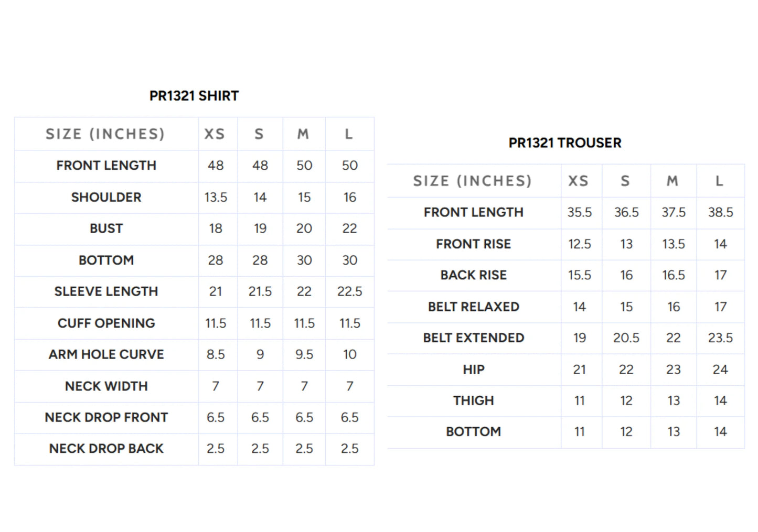Click the BACK RISE row label

coord(474,275)
